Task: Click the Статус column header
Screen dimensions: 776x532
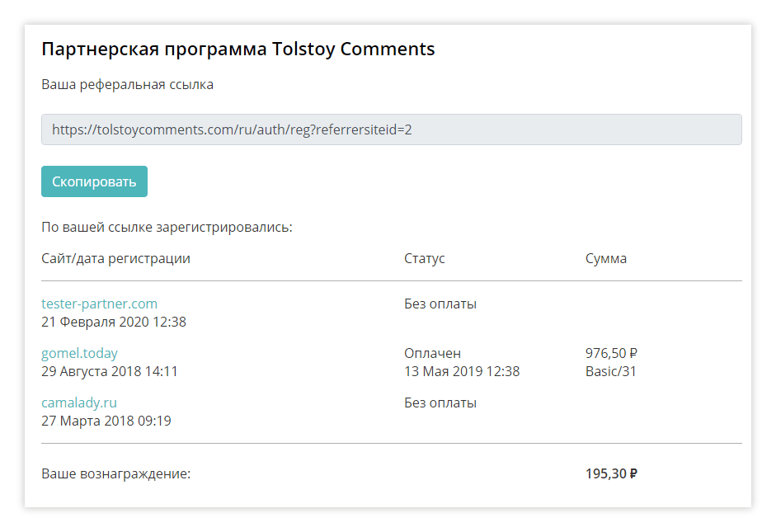Action: 425,259
